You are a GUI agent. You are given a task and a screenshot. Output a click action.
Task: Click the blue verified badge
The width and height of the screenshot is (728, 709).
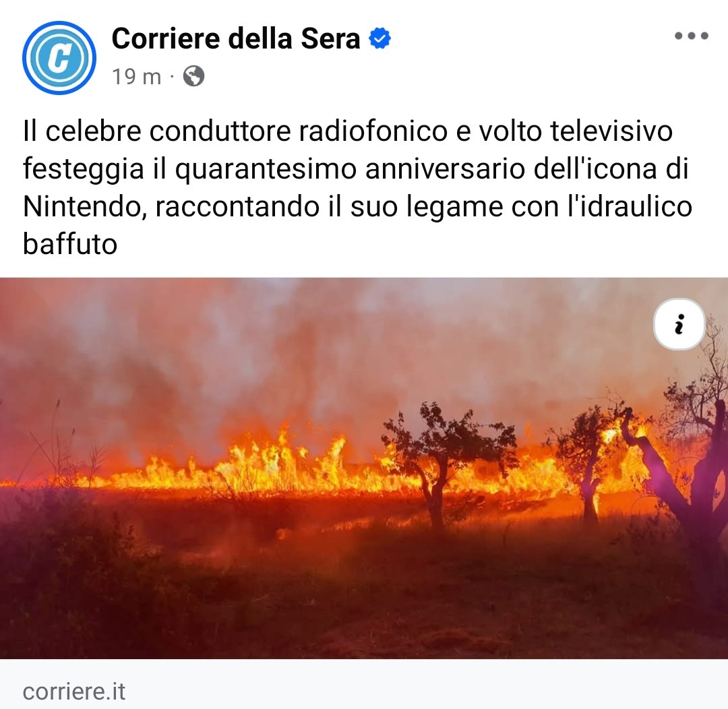coord(380,38)
